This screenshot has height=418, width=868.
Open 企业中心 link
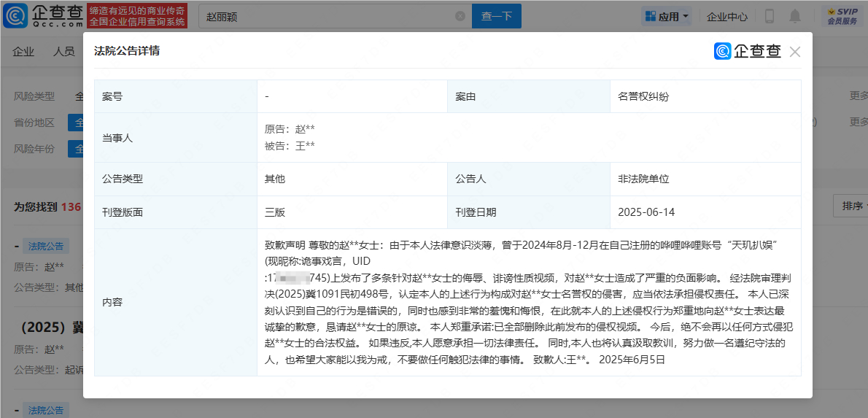tap(726, 16)
